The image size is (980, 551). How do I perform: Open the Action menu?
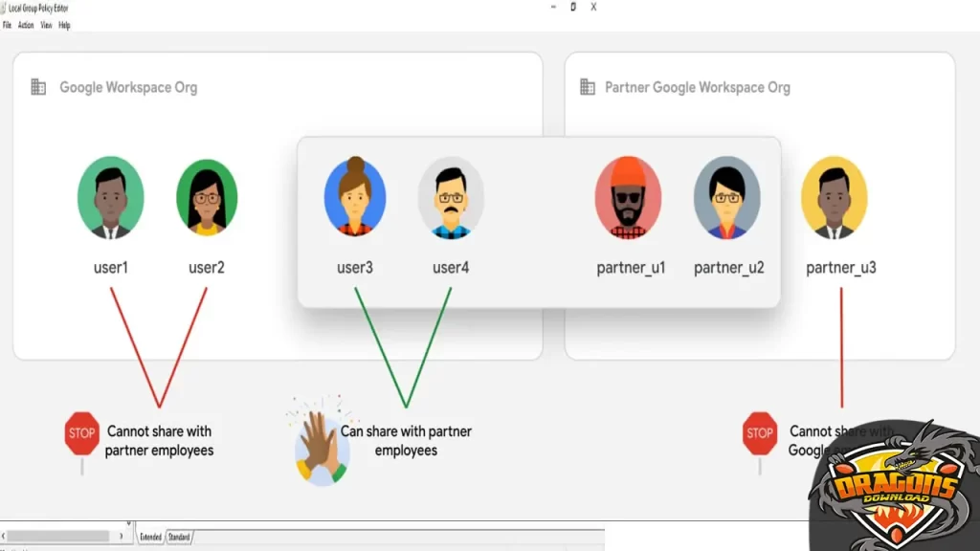[26, 25]
